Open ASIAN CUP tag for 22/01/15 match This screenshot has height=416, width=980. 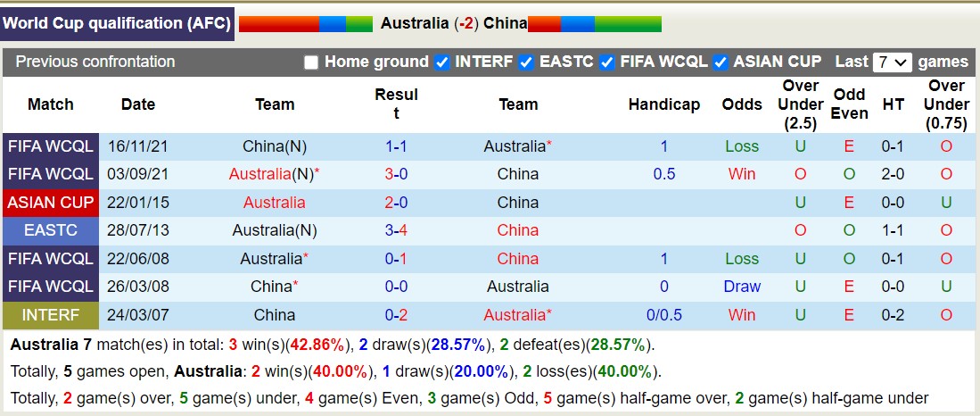(x=51, y=203)
